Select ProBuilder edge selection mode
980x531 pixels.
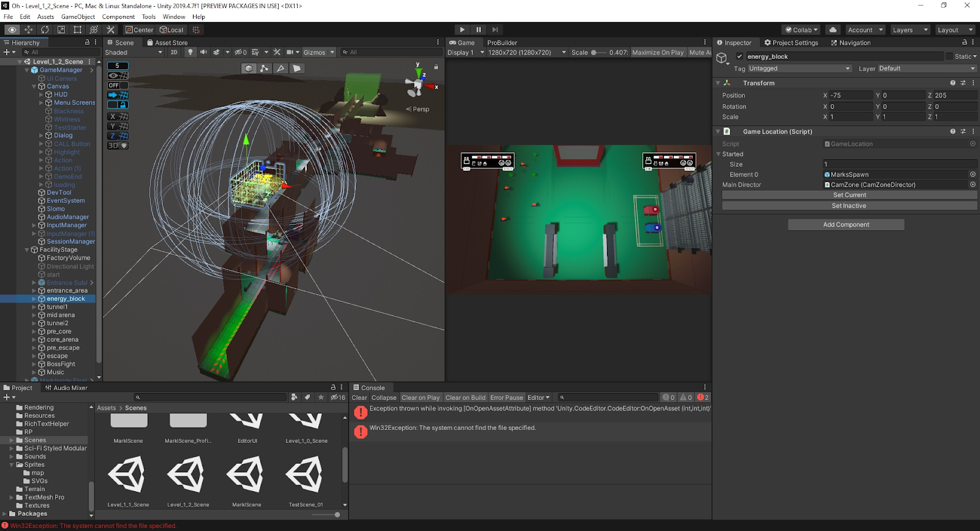click(x=281, y=68)
